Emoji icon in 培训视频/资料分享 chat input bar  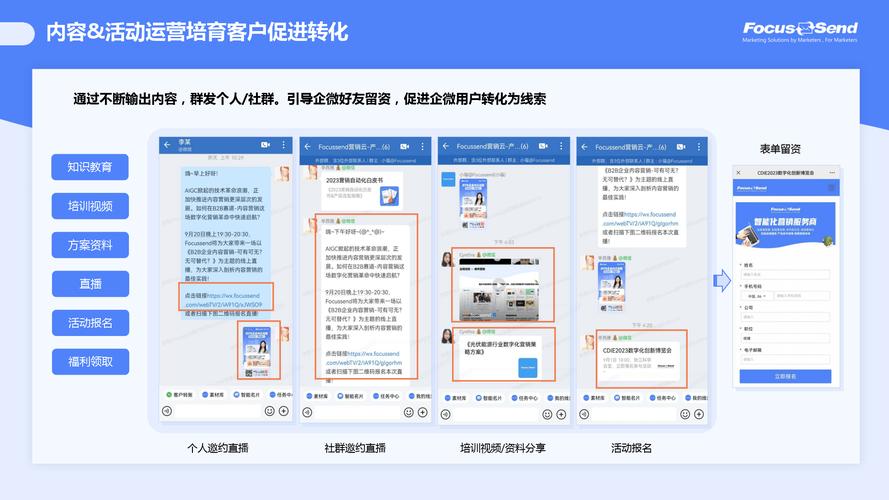[547, 414]
